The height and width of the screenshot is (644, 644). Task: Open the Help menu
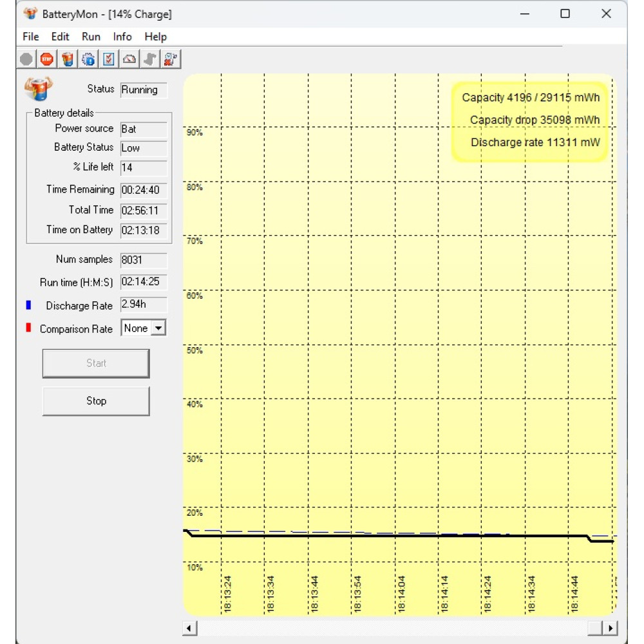point(155,37)
